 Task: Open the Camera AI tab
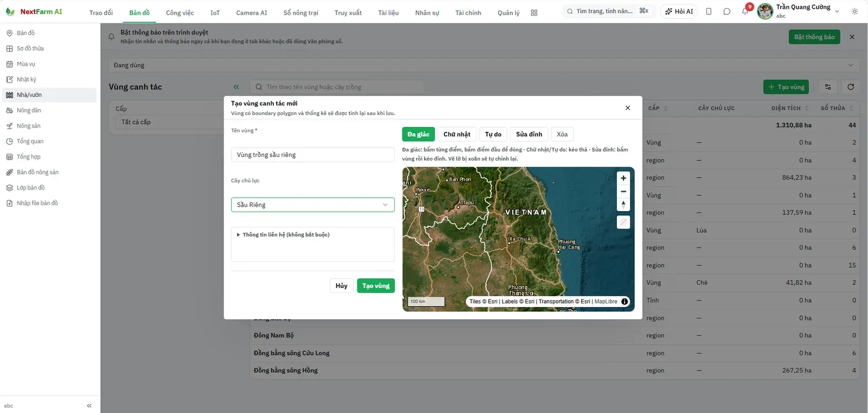[252, 13]
